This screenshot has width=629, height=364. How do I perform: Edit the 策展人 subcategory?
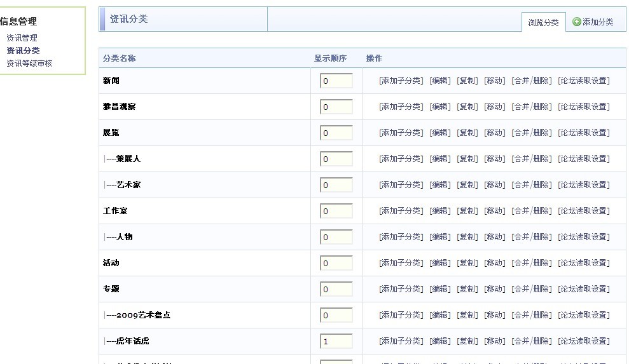coord(440,159)
